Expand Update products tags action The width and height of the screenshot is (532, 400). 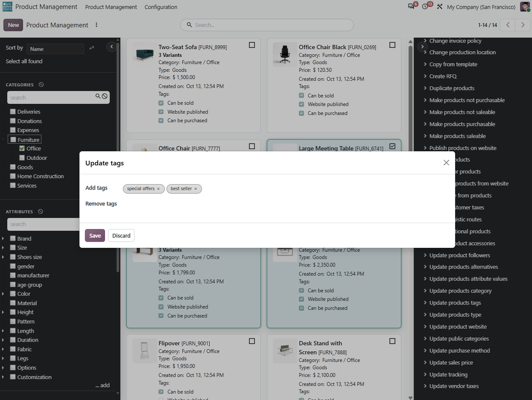[455, 302]
